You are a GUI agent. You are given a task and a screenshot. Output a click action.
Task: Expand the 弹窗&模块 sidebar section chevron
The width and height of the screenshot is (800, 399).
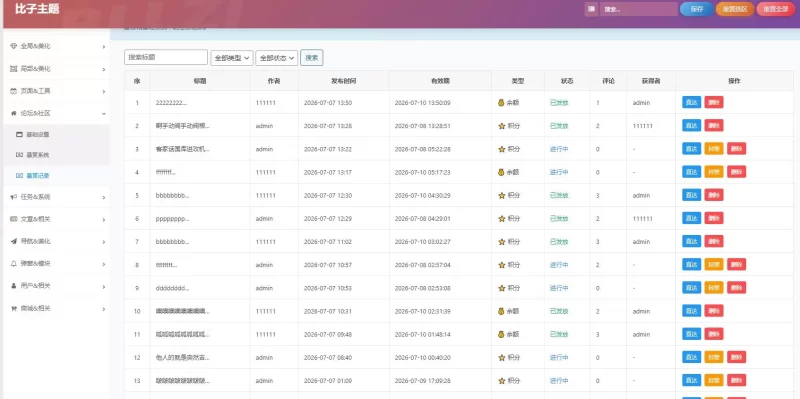coord(104,264)
